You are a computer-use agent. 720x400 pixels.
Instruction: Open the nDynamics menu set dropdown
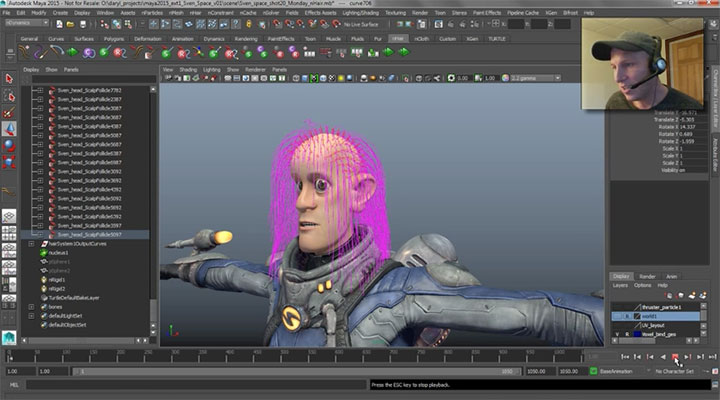point(27,23)
